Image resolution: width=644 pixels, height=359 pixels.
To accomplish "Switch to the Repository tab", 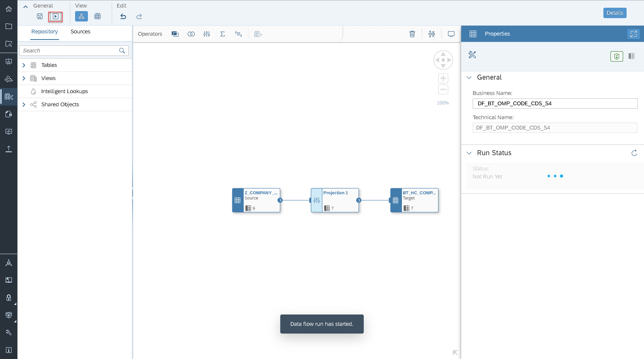I will click(45, 31).
